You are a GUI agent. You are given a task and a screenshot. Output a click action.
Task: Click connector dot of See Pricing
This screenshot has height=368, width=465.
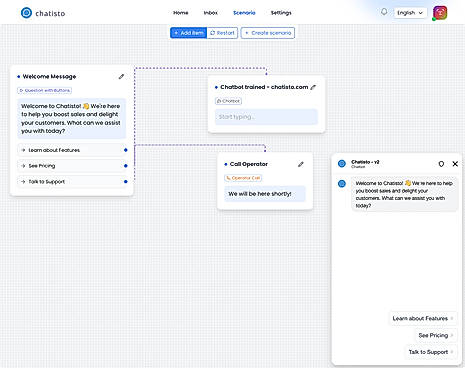coord(126,166)
